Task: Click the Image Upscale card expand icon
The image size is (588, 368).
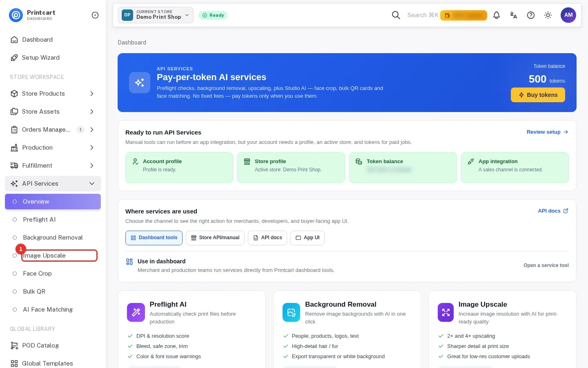Action: tap(446, 312)
